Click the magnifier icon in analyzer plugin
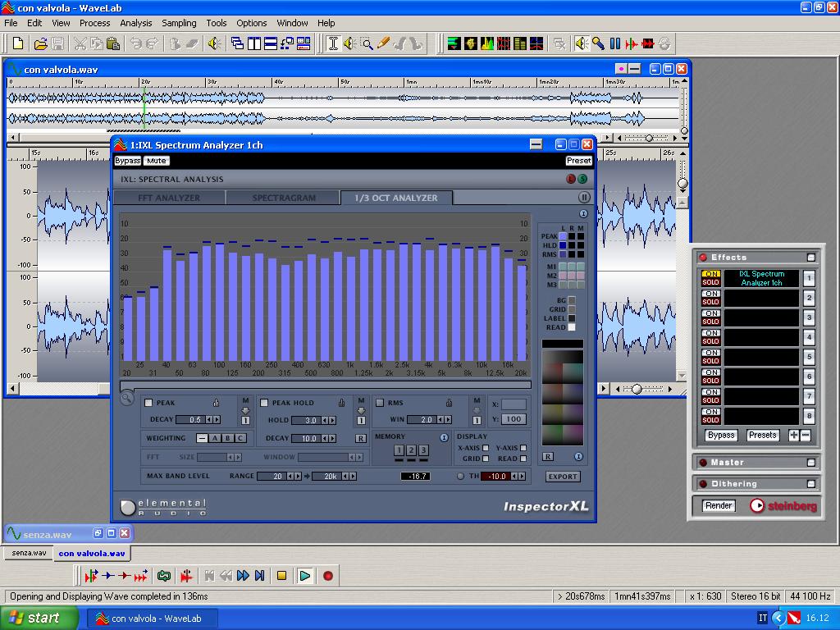Screen dimensions: 840x630 (127, 398)
